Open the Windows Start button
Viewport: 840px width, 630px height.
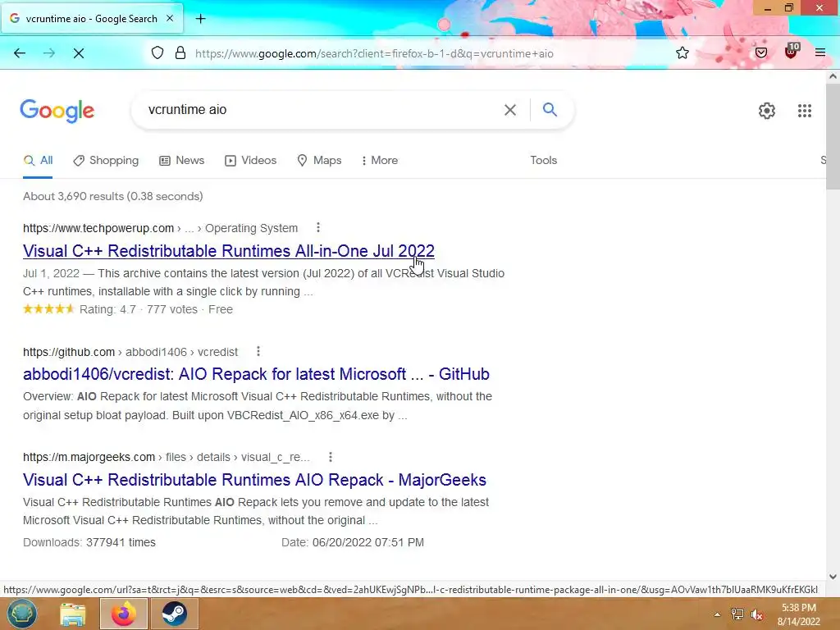click(x=22, y=614)
